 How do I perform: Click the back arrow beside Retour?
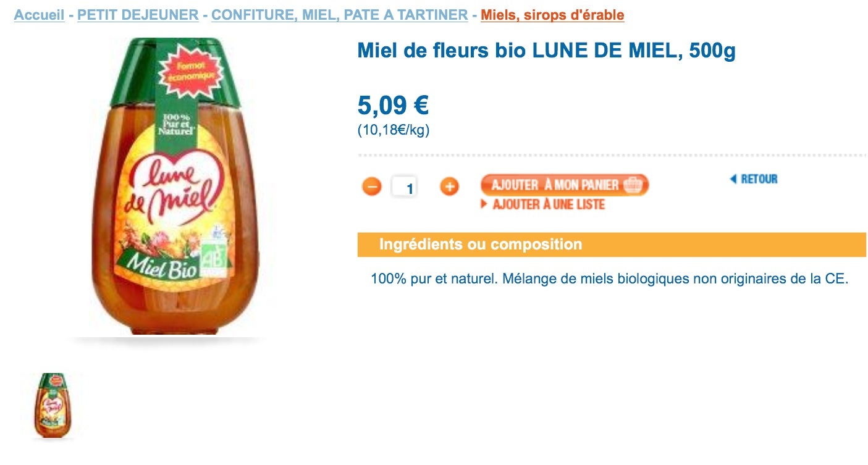[x=733, y=179]
